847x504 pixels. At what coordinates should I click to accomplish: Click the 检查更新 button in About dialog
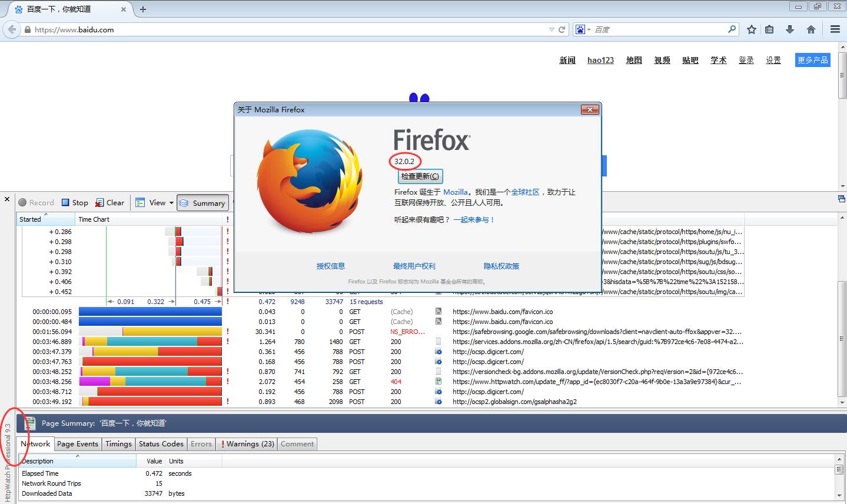pyautogui.click(x=420, y=176)
